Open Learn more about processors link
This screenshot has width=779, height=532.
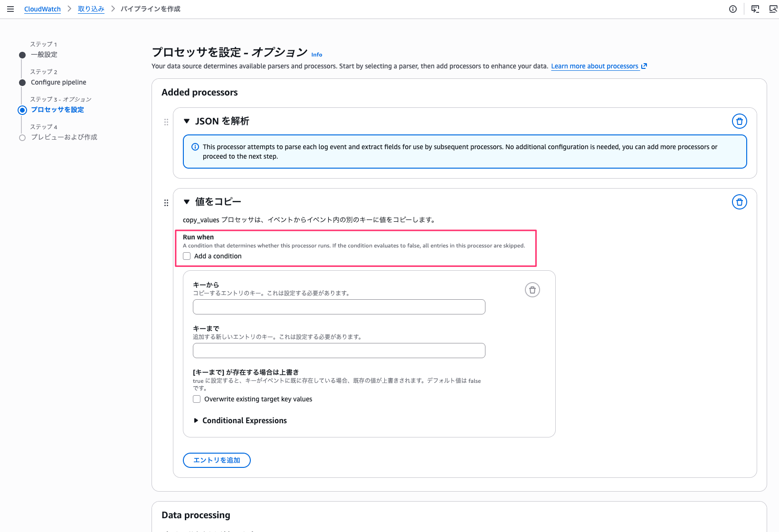coord(594,66)
